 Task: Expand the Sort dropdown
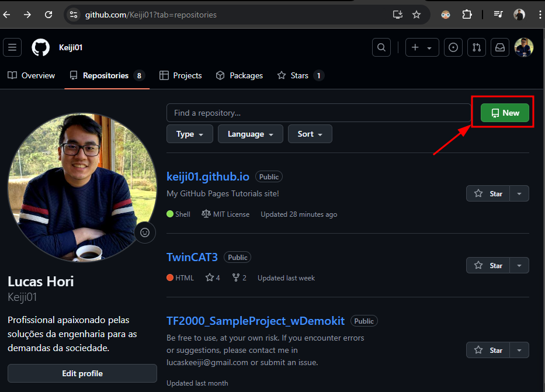coord(310,134)
